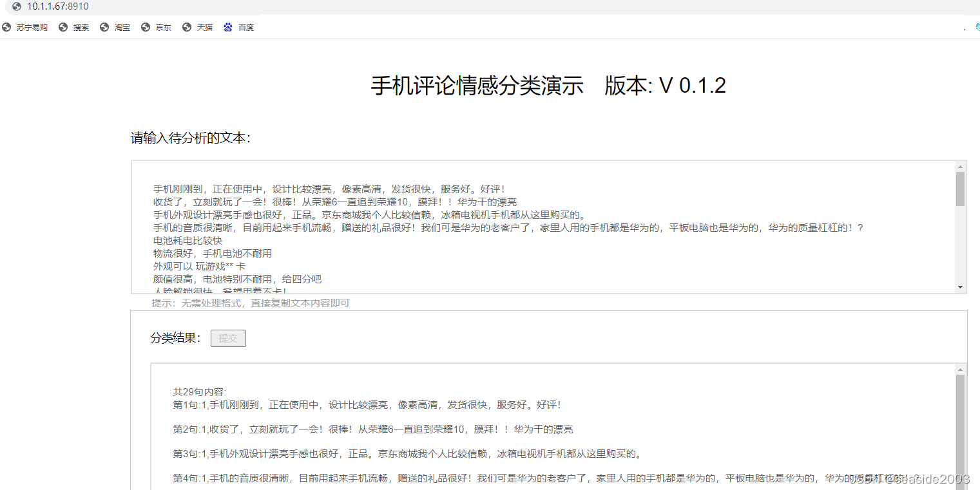Click the input text area scroll down arrow
The width and height of the screenshot is (980, 490).
pyautogui.click(x=961, y=287)
